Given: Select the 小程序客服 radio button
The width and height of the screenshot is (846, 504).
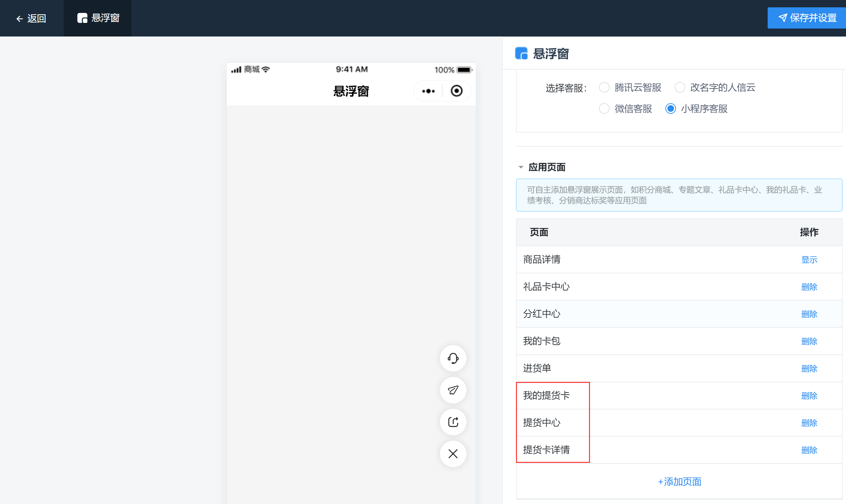Looking at the screenshot, I should point(670,109).
